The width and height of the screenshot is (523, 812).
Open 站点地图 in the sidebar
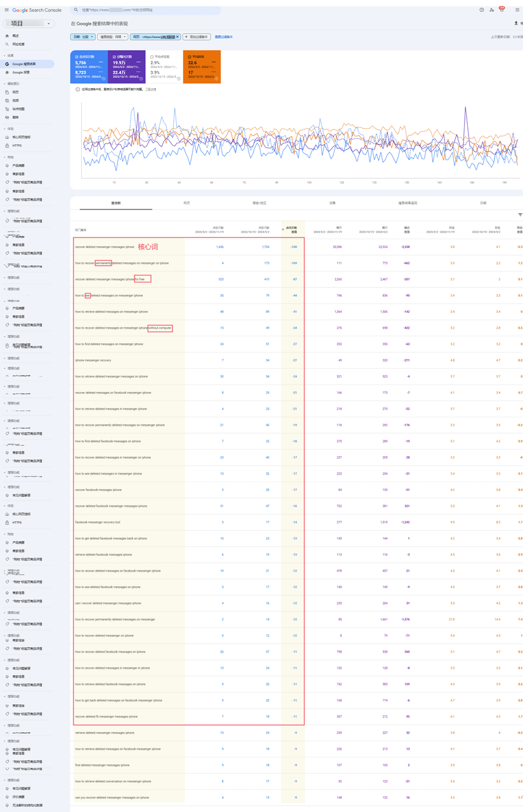18,109
